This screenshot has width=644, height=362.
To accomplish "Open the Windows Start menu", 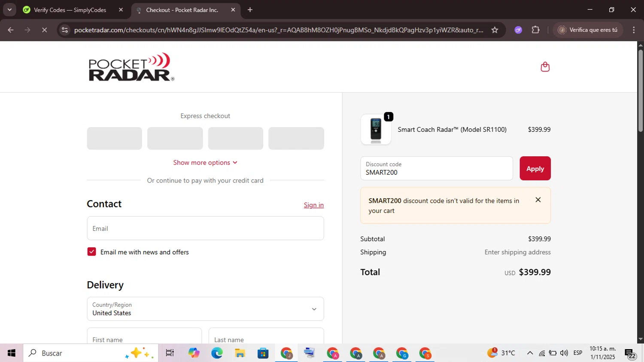I will (12, 353).
